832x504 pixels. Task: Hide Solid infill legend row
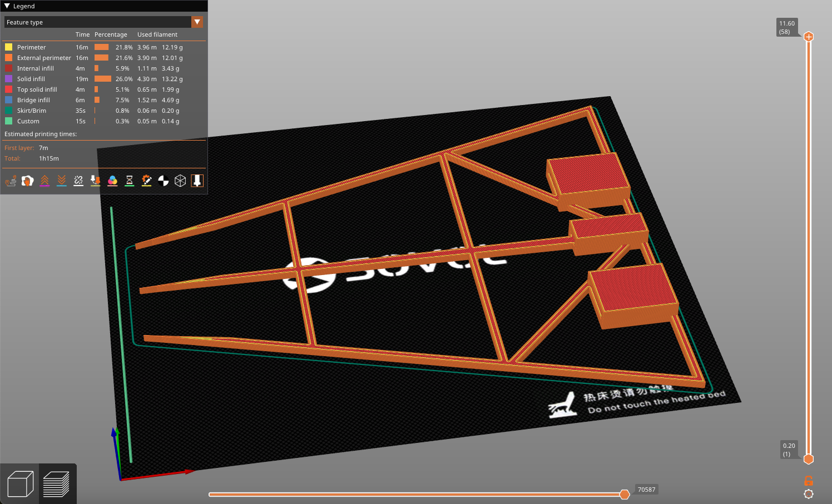click(x=105, y=79)
